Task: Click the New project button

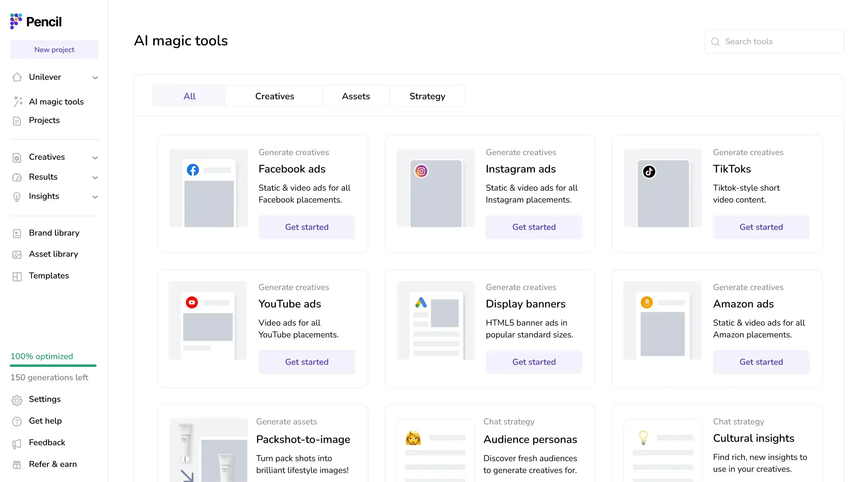Action: click(x=54, y=49)
